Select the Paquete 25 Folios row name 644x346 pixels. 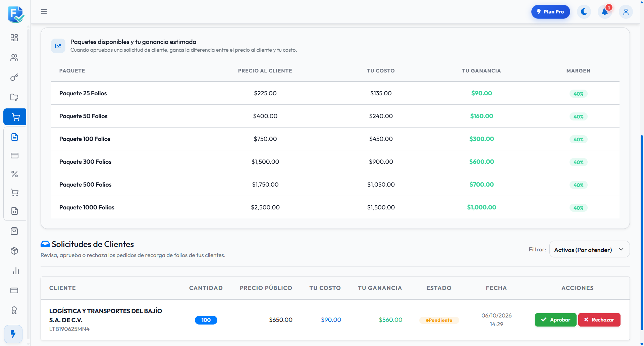pos(83,93)
